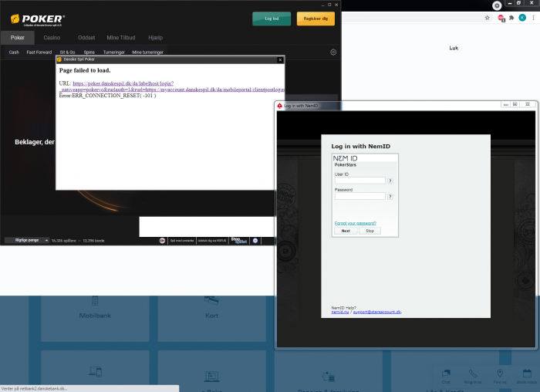Click Book møde calendar icon

tap(527, 373)
